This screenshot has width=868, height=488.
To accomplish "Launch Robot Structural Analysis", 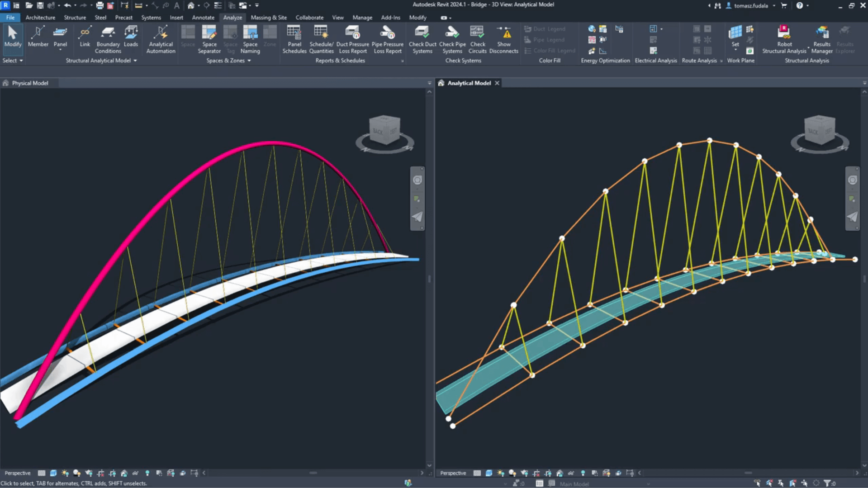I will (784, 40).
